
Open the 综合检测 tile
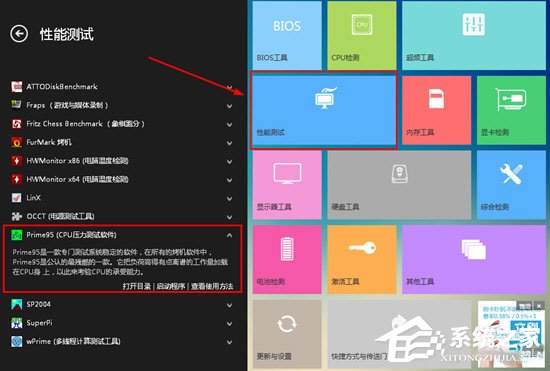(x=511, y=185)
